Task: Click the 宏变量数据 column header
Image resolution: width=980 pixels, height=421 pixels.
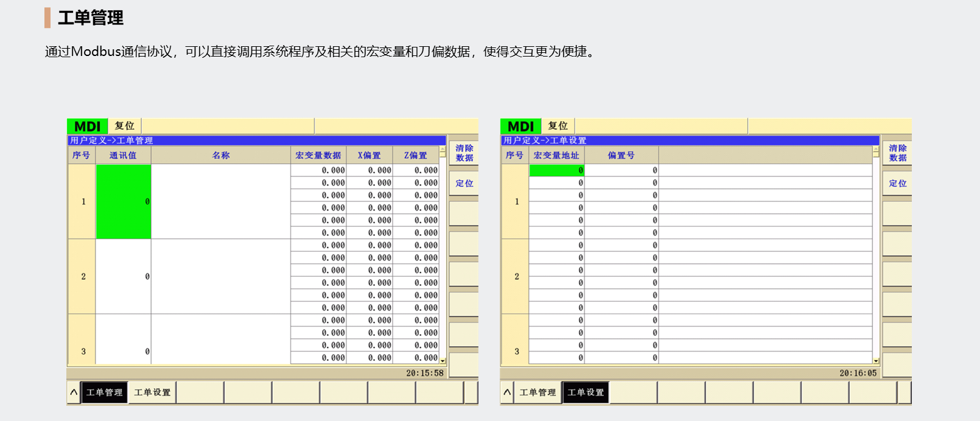Action: 318,155
